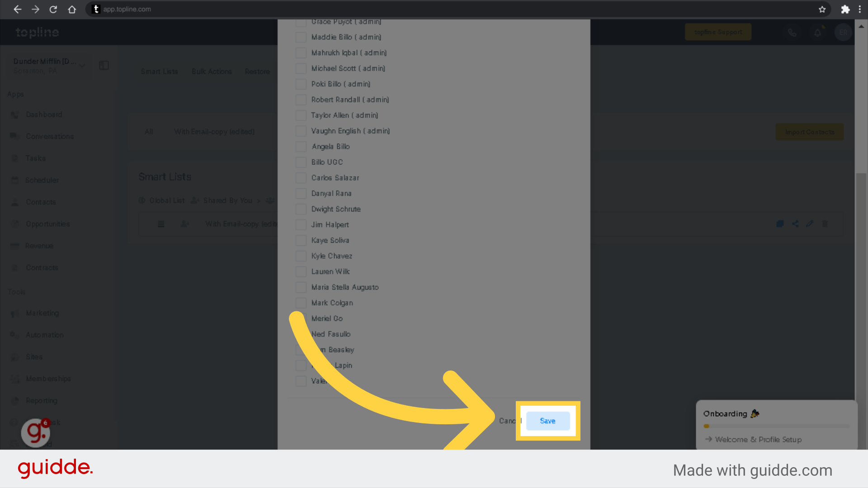Navigate to Reporting section
This screenshot has width=868, height=488.
pyautogui.click(x=42, y=400)
